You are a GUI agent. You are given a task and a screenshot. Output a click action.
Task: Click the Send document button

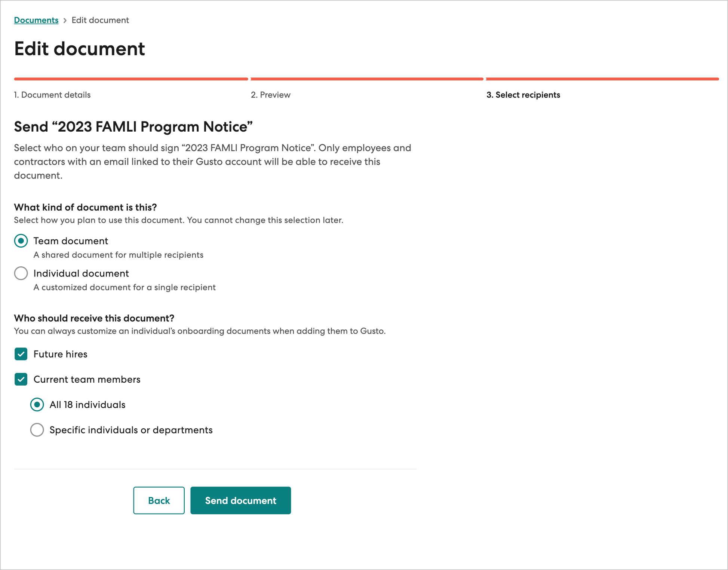(240, 500)
